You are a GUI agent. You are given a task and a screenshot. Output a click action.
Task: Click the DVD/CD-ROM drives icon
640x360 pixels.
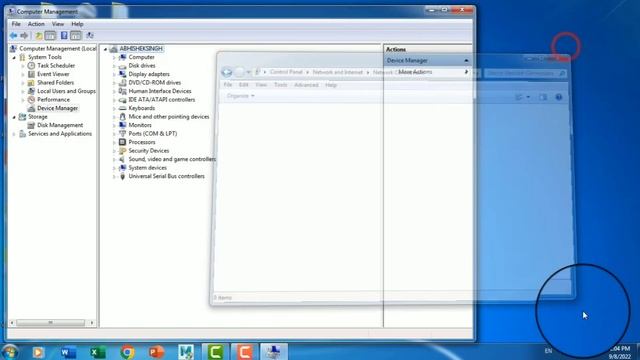122,82
